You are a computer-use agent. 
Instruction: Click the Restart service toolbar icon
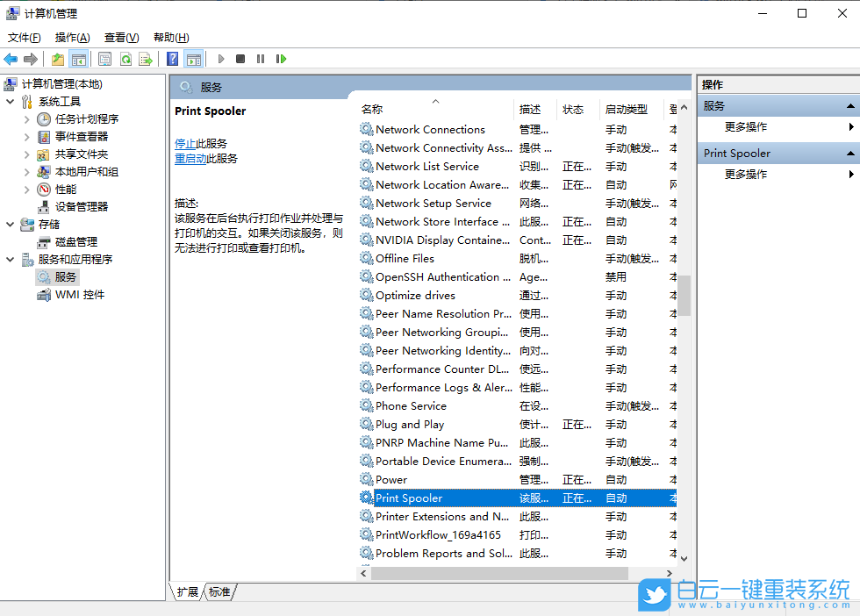tap(281, 59)
